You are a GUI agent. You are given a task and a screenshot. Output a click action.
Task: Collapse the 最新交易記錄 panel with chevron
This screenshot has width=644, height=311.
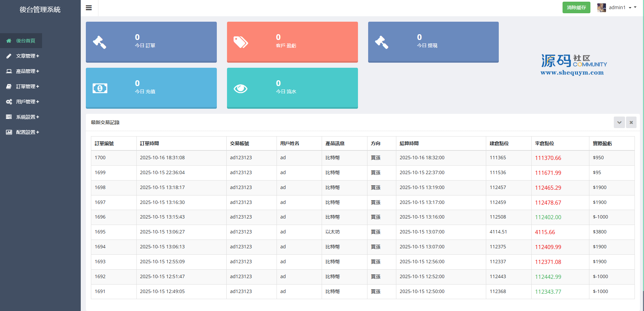(619, 122)
